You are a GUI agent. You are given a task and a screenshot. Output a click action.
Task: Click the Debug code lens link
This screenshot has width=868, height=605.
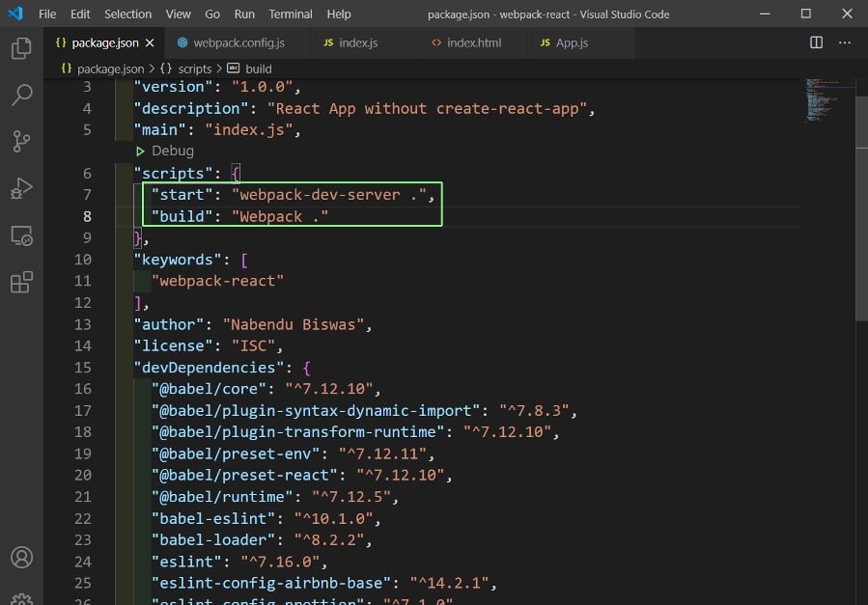(x=172, y=151)
